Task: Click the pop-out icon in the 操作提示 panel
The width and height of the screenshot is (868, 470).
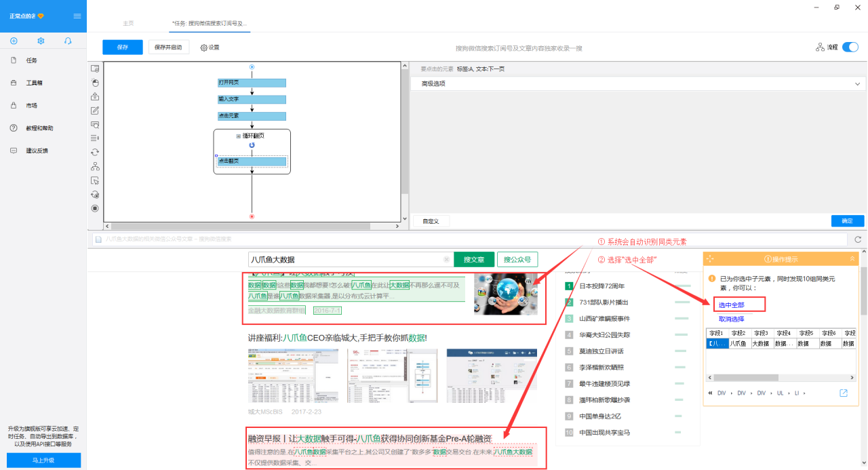Action: [844, 393]
